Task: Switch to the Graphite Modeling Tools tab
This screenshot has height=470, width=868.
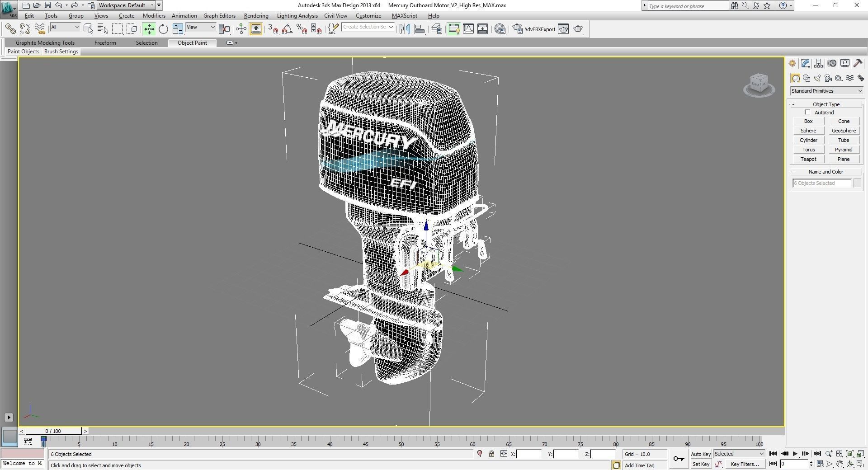Action: 45,43
